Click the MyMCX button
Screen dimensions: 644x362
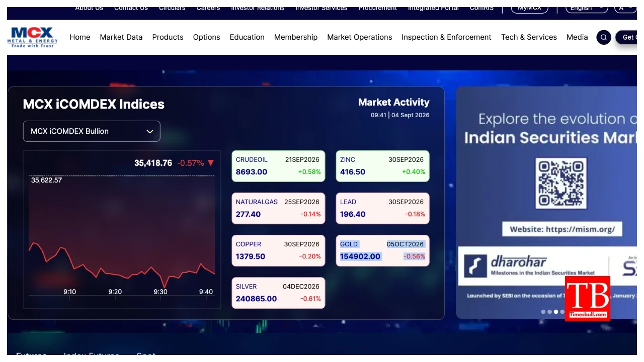(530, 8)
